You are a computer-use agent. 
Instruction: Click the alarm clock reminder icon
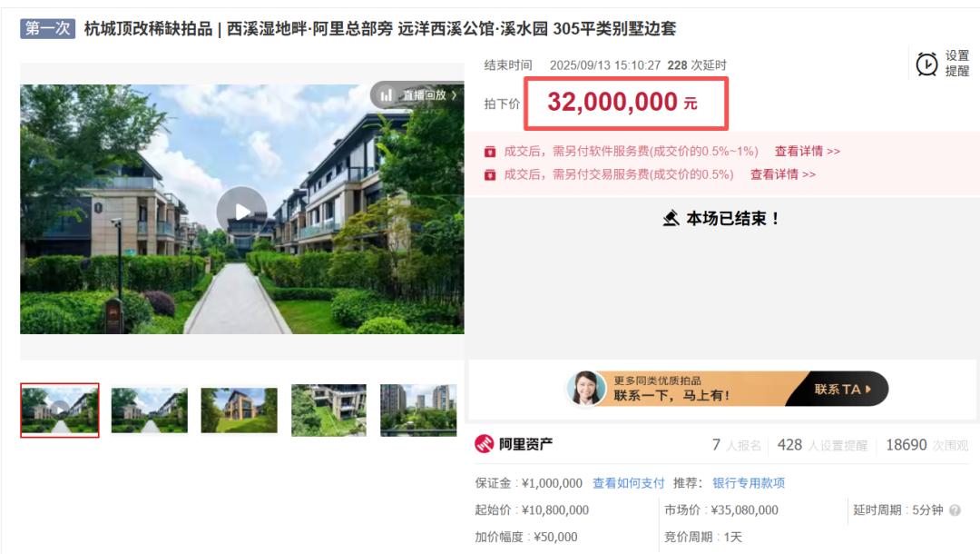[926, 64]
